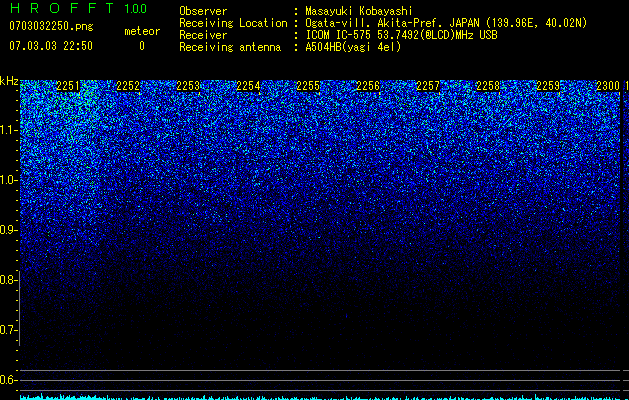Click the 0.9 kHz axis label
Image resolution: width=629 pixels, height=400 pixels.
click(x=8, y=230)
